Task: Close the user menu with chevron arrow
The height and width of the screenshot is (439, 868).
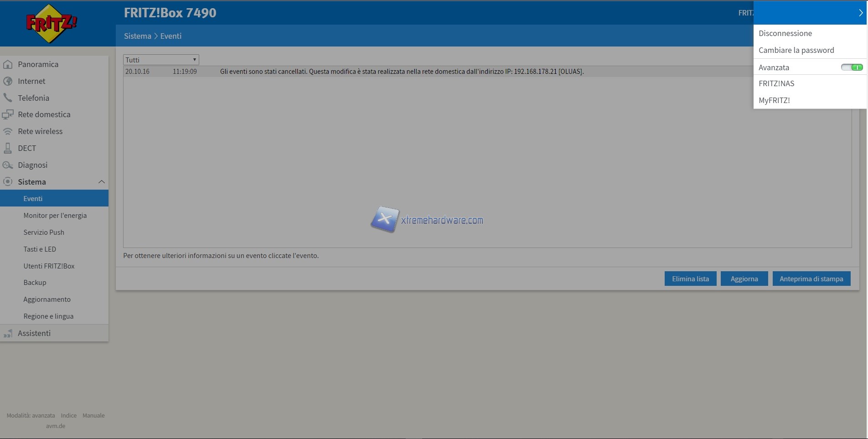Action: pyautogui.click(x=860, y=13)
